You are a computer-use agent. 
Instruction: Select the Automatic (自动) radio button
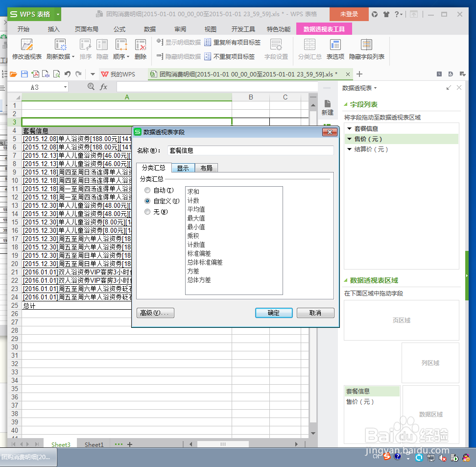[147, 190]
